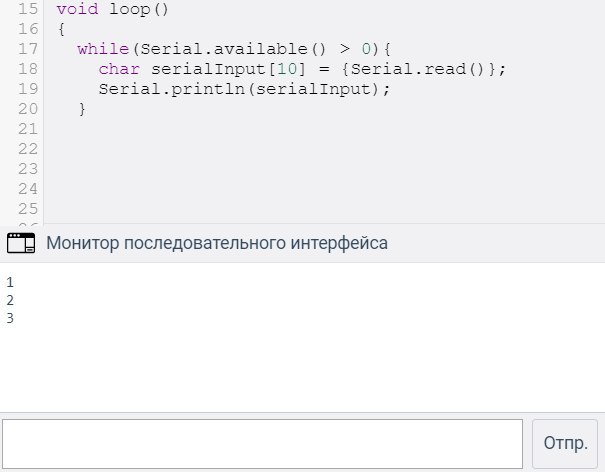Click output line '1' in serial monitor
The image size is (605, 472).
click(x=10, y=283)
